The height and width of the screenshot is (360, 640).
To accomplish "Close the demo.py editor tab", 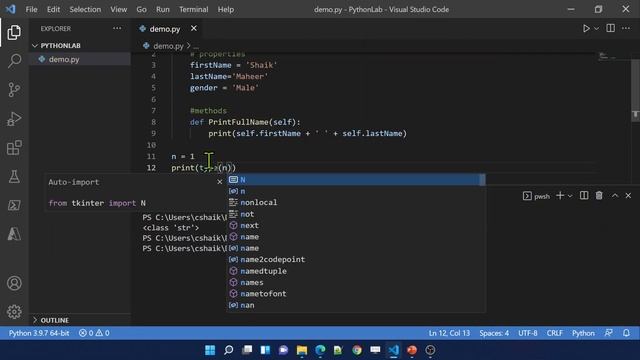I will click(193, 28).
